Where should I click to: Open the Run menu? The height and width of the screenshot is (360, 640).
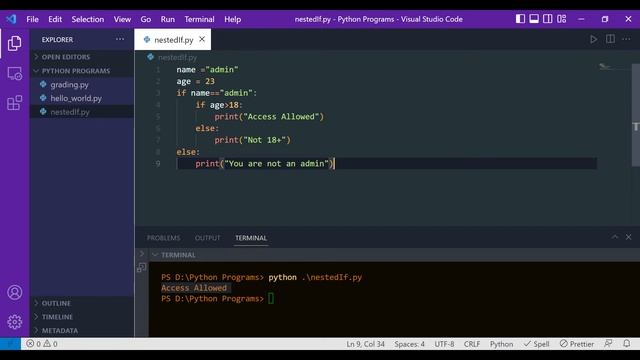(x=167, y=19)
